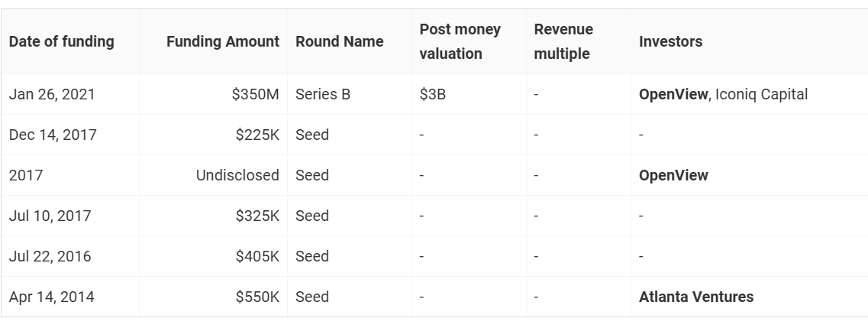Click the OpenView investor link in Series B row
The width and height of the screenshot is (868, 328).
[673, 94]
